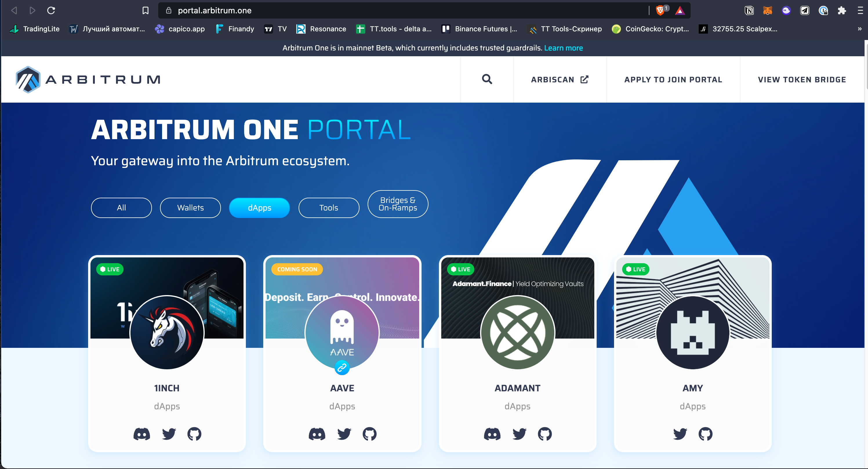The image size is (868, 469).
Task: Open ADAMANT GitHub icon
Action: [x=545, y=434]
